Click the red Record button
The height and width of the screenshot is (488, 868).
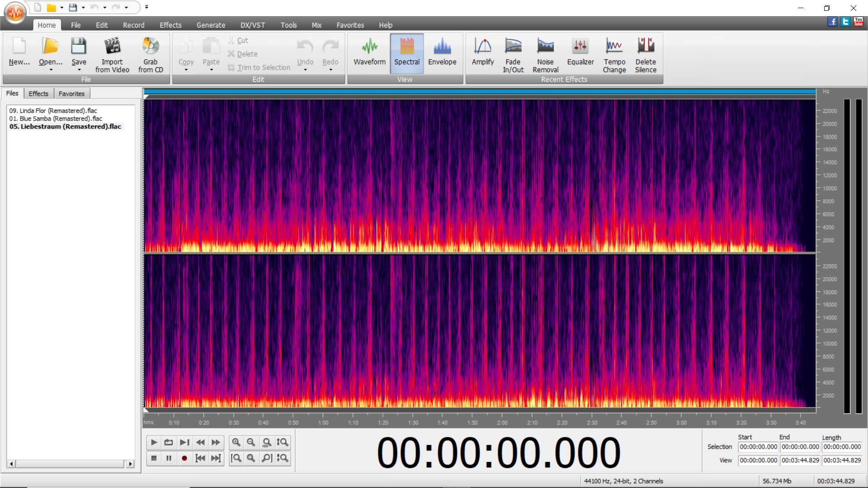click(x=184, y=458)
